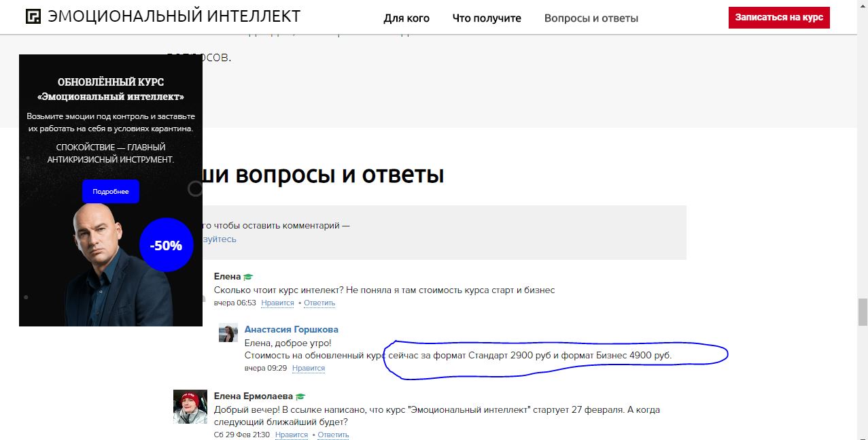The width and height of the screenshot is (868, 440).
Task: Click the "ЭМОЦИОНАЛЬНЫЙ ИНТЕЛЛЕКТ" site title
Action: click(174, 17)
